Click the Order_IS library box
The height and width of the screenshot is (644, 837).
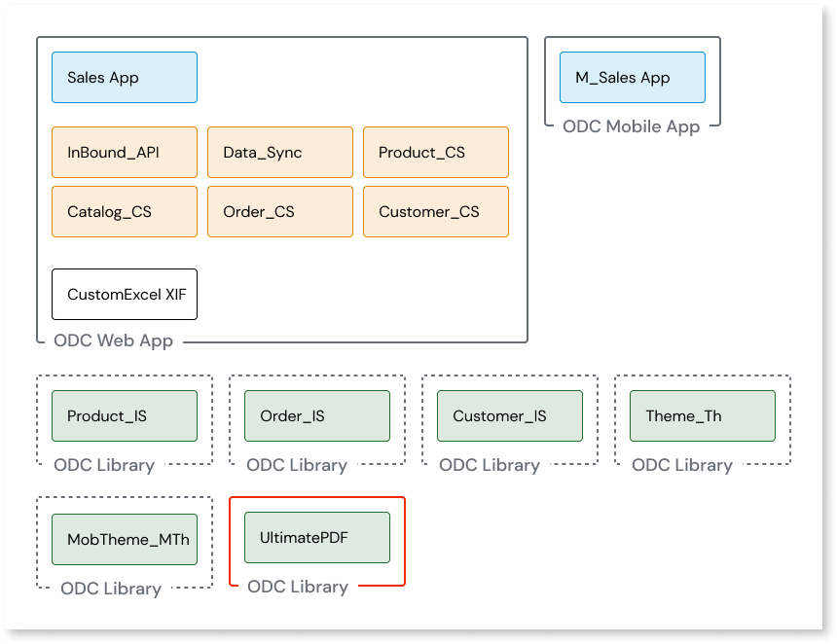point(317,415)
